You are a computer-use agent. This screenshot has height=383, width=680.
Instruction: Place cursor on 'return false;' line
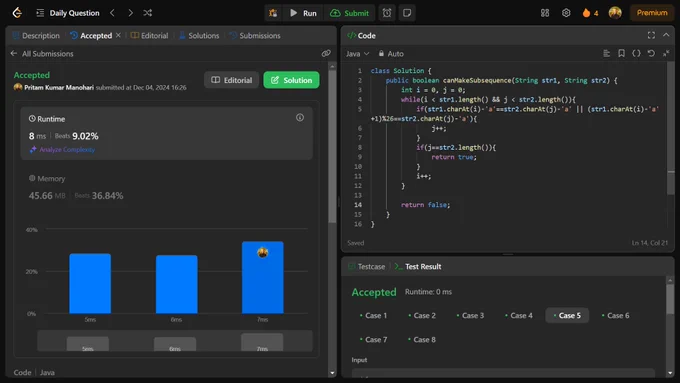pos(425,205)
